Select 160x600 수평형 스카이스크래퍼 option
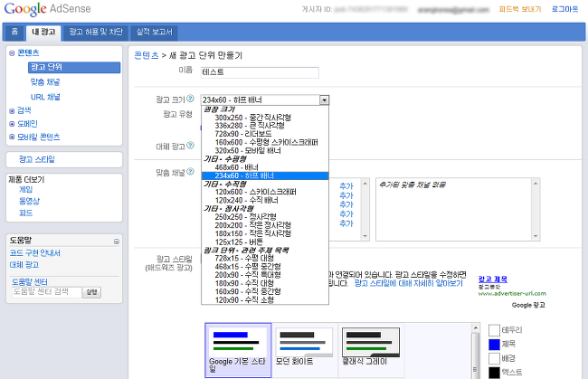Viewport: 588px width, 379px height. pyautogui.click(x=266, y=142)
